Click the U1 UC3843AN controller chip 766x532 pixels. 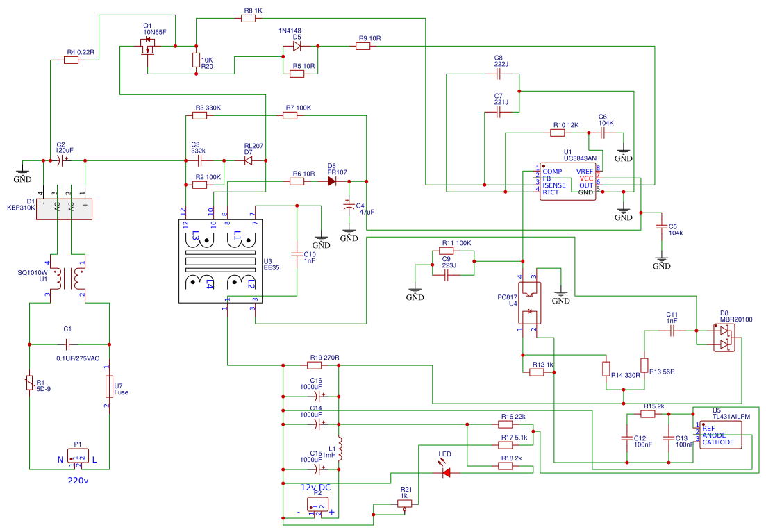tap(567, 182)
